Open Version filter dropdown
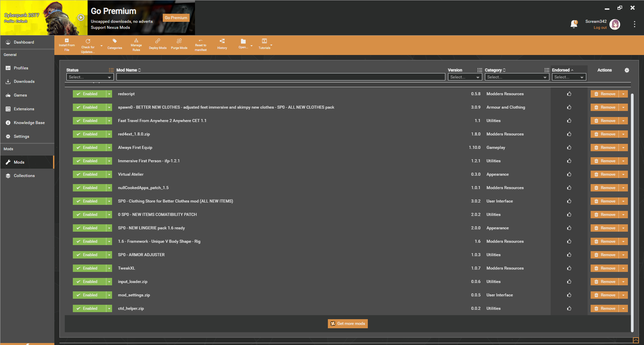This screenshot has width=644, height=345. 465,77
